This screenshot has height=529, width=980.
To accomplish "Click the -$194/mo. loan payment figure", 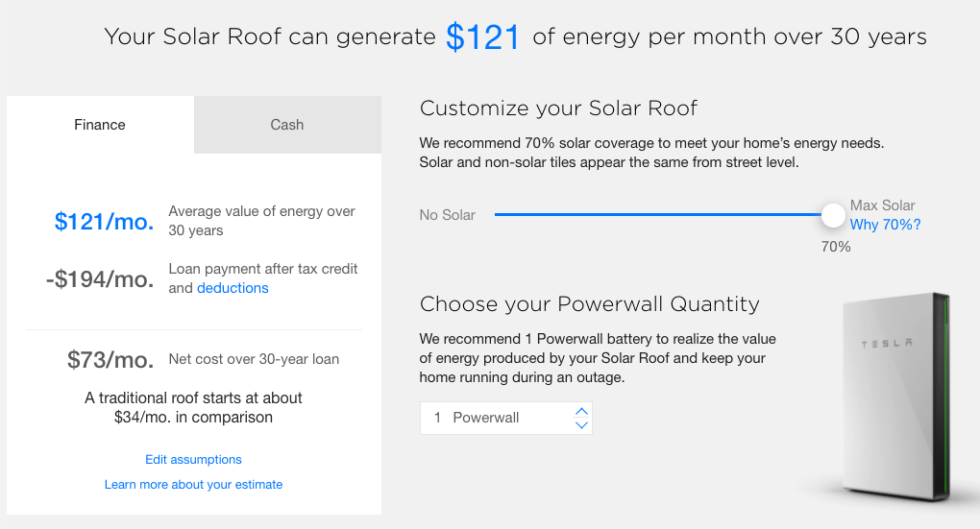I will pyautogui.click(x=99, y=279).
